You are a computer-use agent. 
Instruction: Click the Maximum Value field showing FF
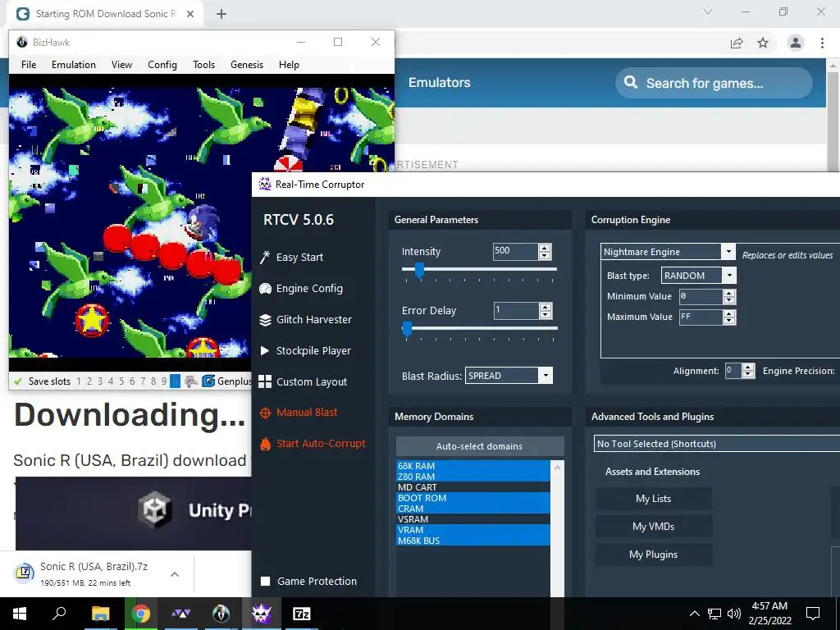tap(701, 317)
